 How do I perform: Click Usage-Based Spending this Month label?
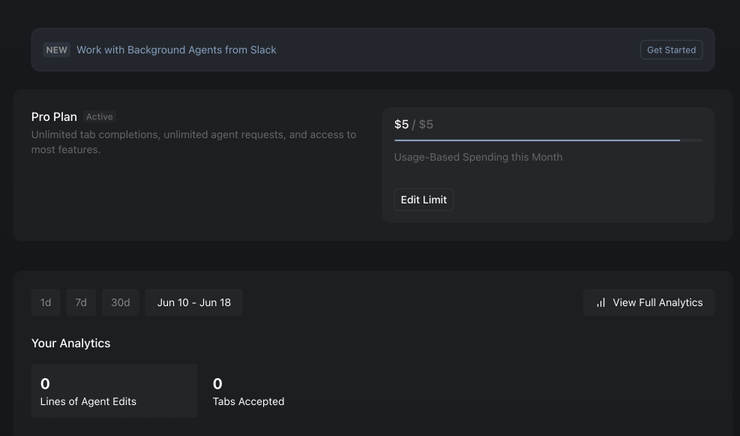[x=478, y=157]
